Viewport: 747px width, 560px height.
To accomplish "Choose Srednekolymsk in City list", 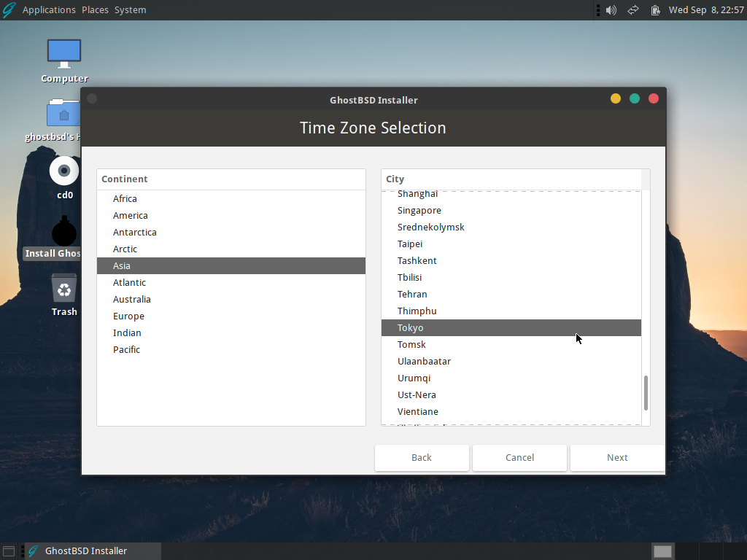I will [511, 227].
